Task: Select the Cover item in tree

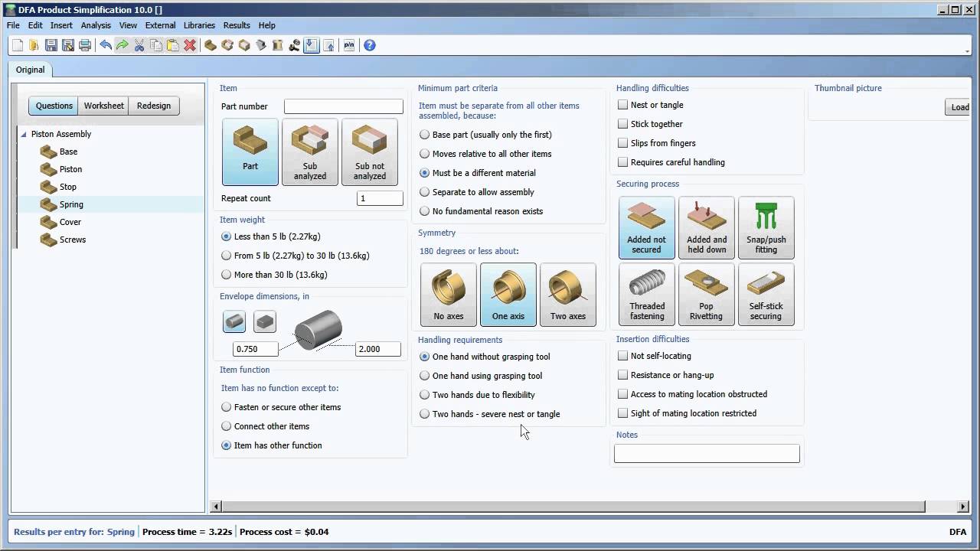Action: coord(70,222)
